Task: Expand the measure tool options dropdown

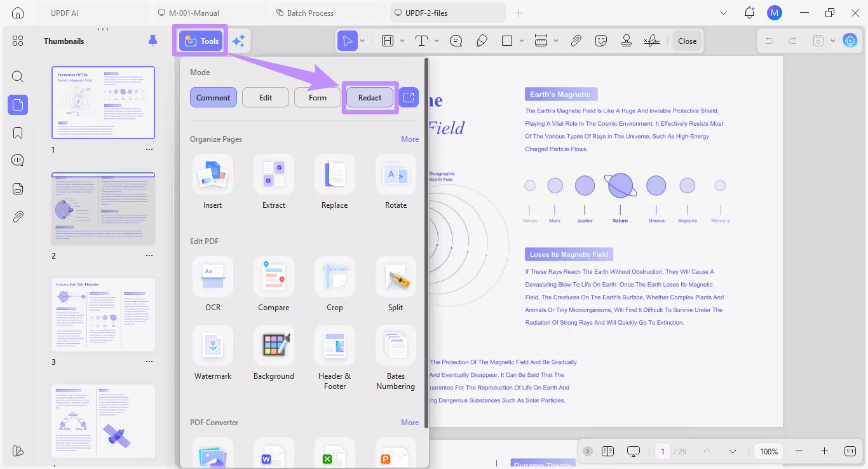Action: coord(556,40)
